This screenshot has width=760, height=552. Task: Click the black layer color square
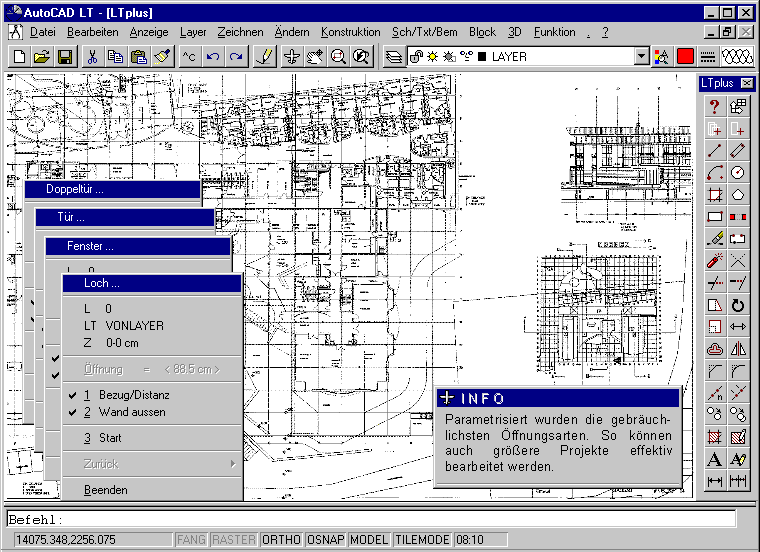(482, 57)
